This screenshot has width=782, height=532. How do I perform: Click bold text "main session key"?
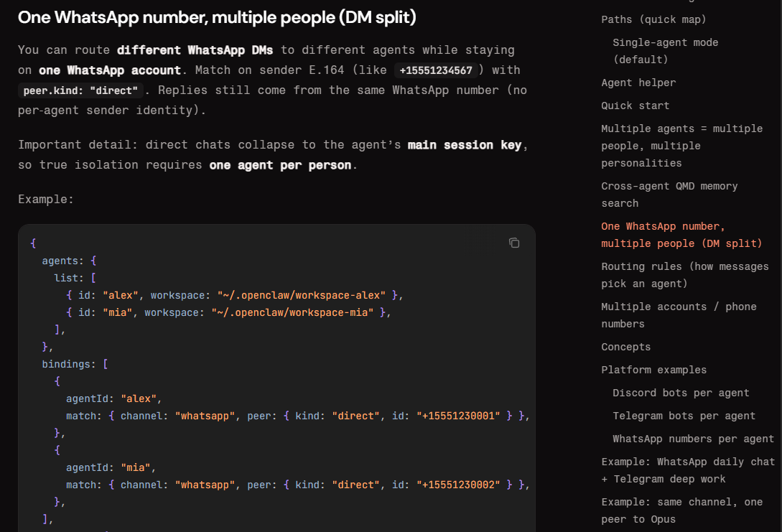coord(465,145)
